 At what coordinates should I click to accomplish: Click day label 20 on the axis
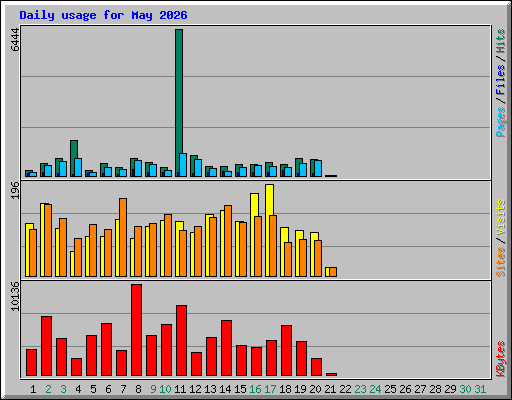pos(315,389)
